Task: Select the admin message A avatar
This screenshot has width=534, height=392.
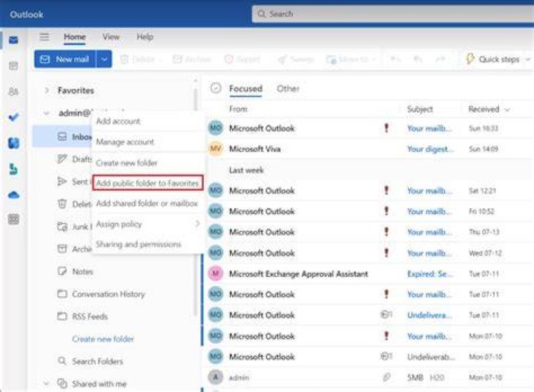Action: tap(216, 377)
